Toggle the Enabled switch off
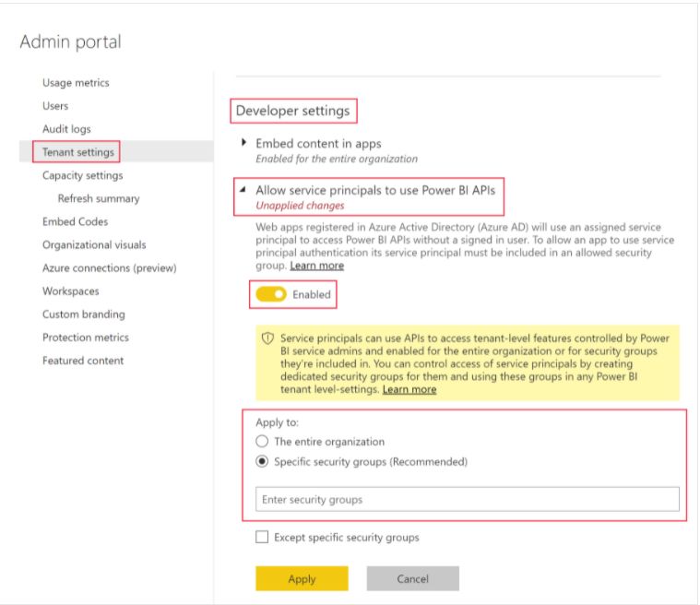700x605 pixels. click(271, 294)
